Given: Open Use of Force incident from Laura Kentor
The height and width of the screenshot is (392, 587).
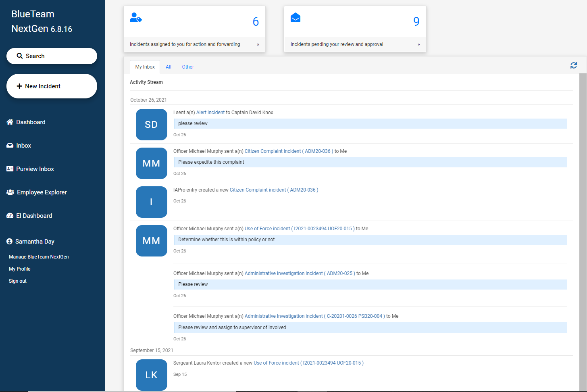Looking at the screenshot, I should point(308,363).
